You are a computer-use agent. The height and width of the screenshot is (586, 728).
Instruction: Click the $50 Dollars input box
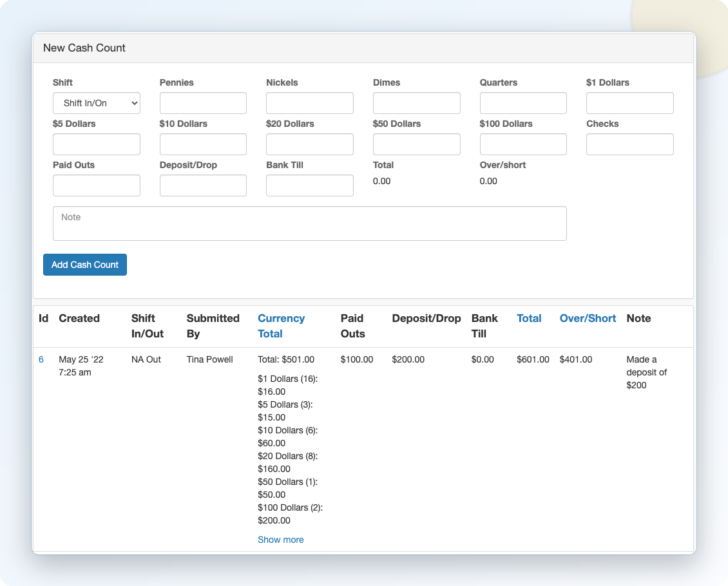[416, 144]
